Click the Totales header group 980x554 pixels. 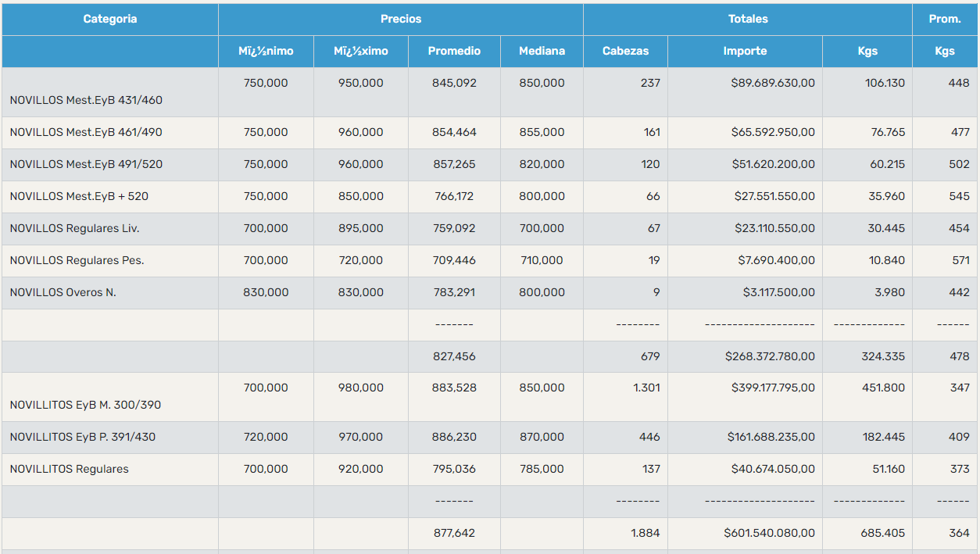(747, 19)
